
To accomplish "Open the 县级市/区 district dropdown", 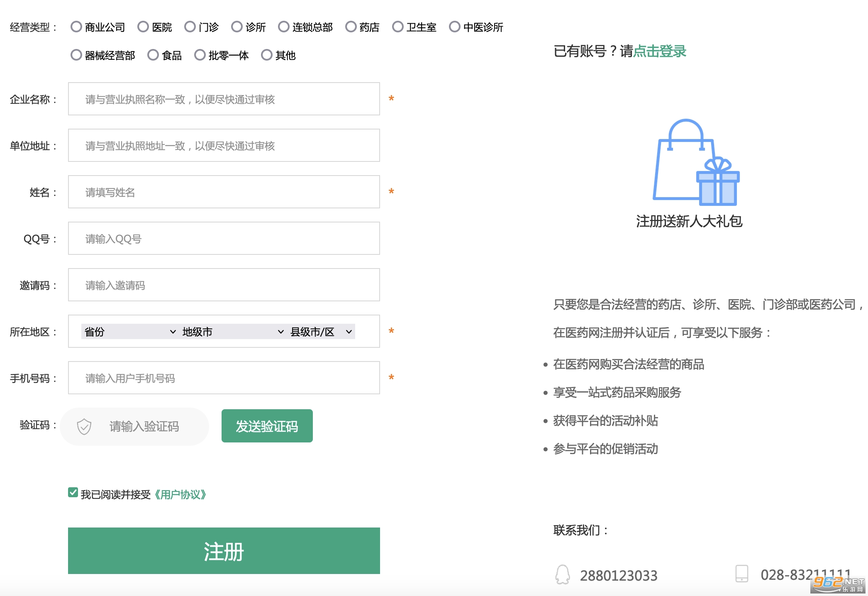I will coord(321,332).
